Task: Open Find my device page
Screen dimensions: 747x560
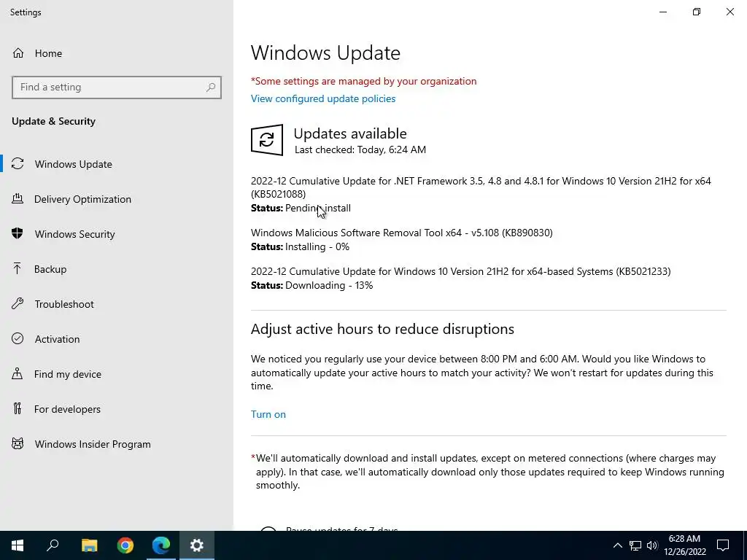Action: 117,374
